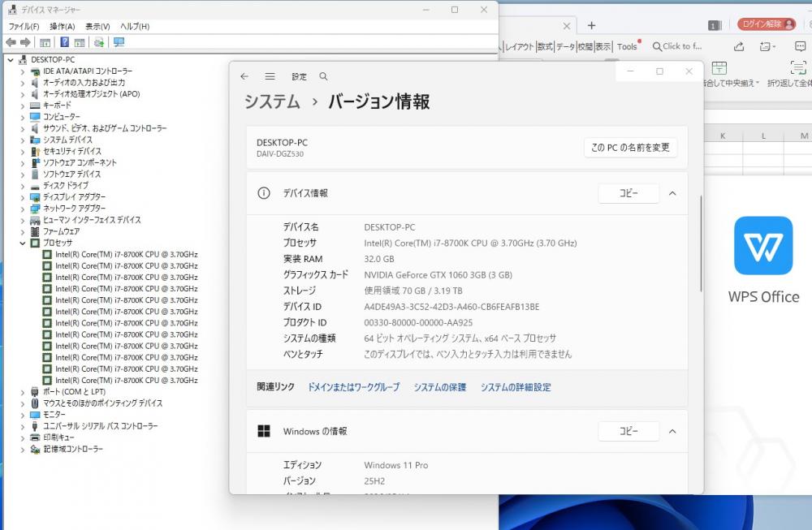Click the Device Manager back arrow toolbar icon
812x530 pixels.
(11, 42)
